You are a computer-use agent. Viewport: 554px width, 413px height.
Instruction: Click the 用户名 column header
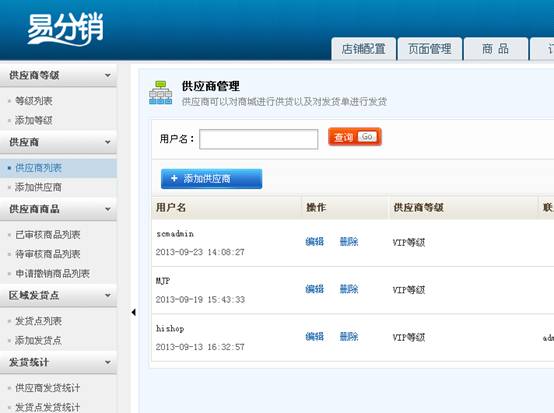tap(171, 207)
